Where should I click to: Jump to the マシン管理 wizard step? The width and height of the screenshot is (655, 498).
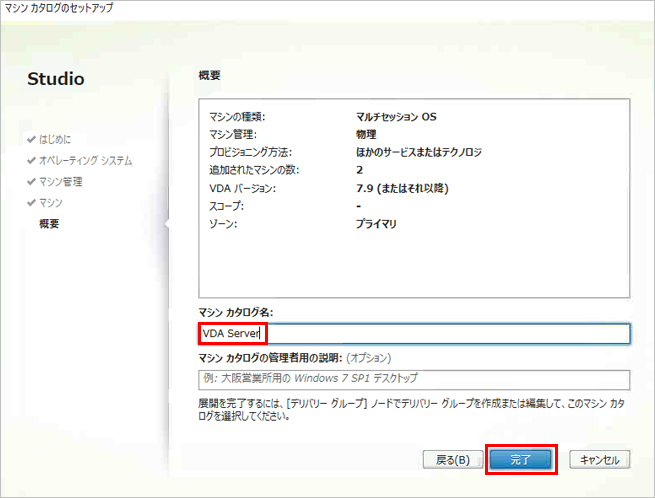click(60, 182)
